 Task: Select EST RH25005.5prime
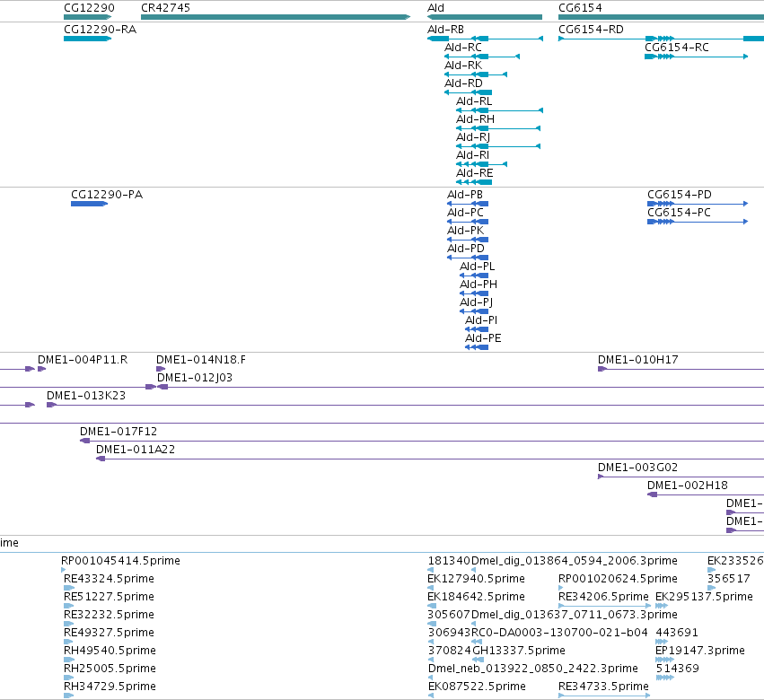click(x=69, y=678)
